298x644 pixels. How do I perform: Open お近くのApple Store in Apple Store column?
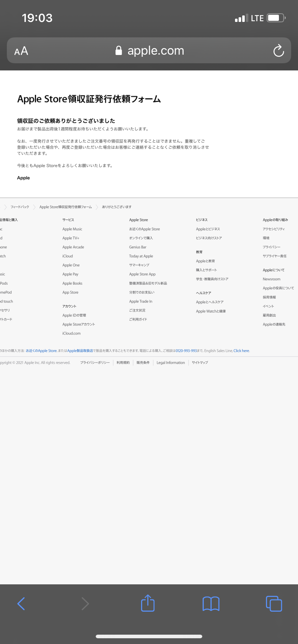[x=144, y=229]
